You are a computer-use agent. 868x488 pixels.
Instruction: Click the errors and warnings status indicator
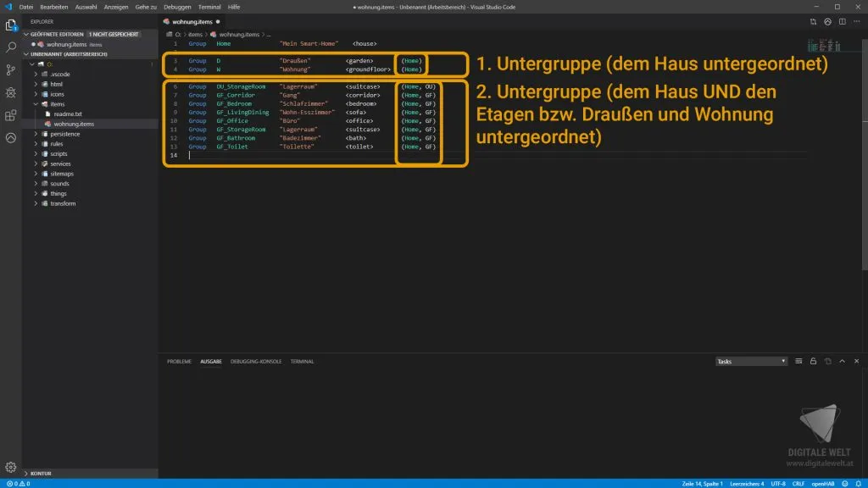click(x=19, y=484)
